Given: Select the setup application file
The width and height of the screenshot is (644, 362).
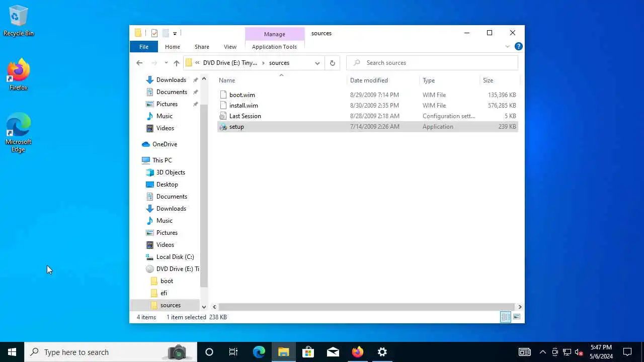Looking at the screenshot, I should click(x=368, y=127).
